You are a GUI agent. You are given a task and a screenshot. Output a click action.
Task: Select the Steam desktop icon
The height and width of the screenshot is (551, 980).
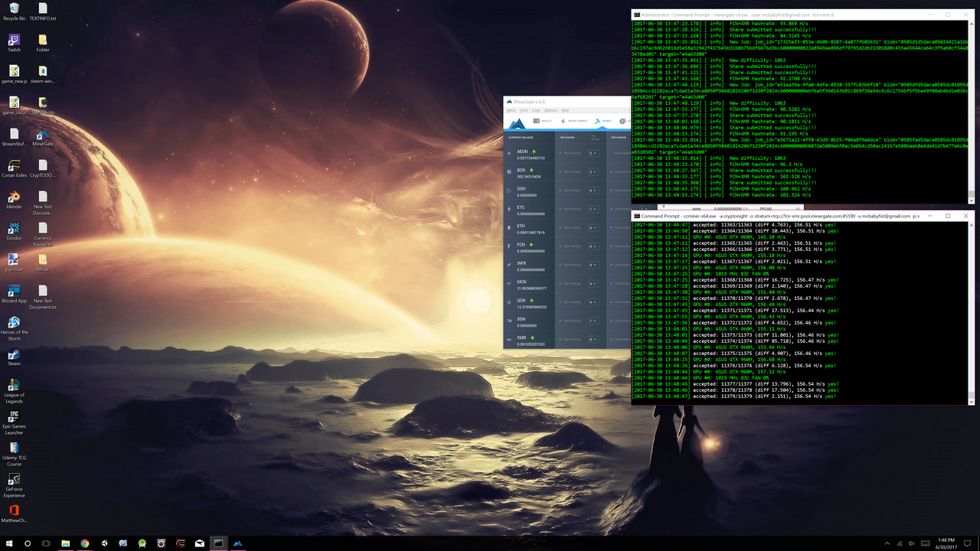pos(14,357)
